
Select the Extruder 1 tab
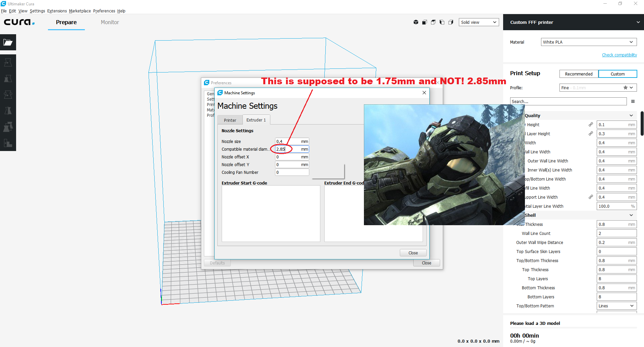(x=256, y=120)
